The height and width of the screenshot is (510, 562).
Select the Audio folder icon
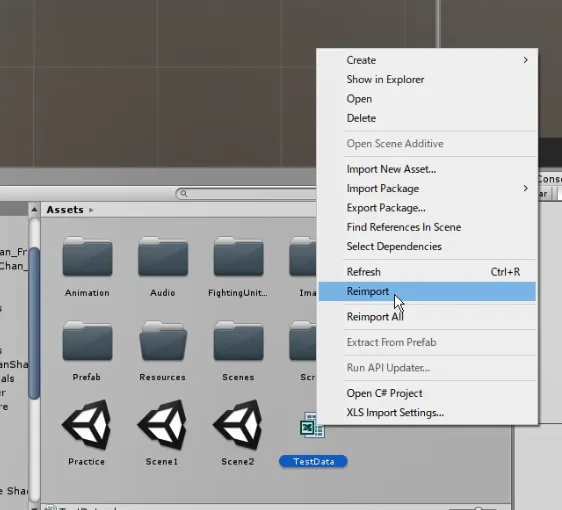(163, 256)
